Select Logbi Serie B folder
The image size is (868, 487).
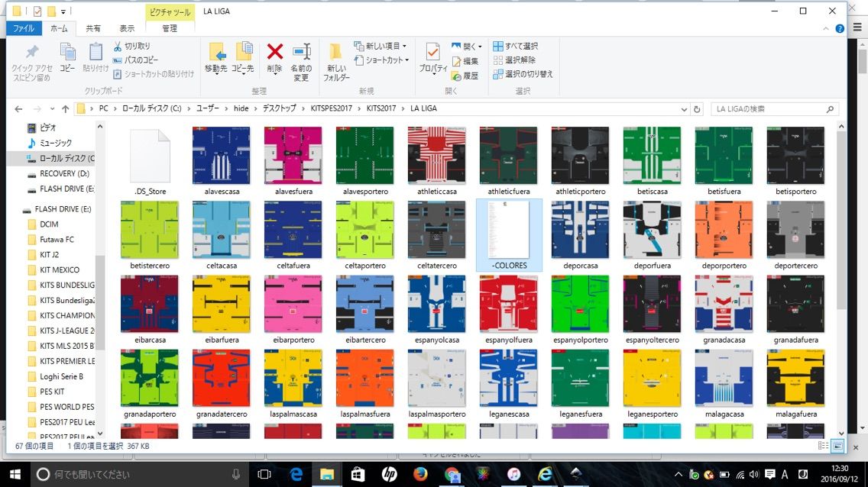pyautogui.click(x=61, y=376)
